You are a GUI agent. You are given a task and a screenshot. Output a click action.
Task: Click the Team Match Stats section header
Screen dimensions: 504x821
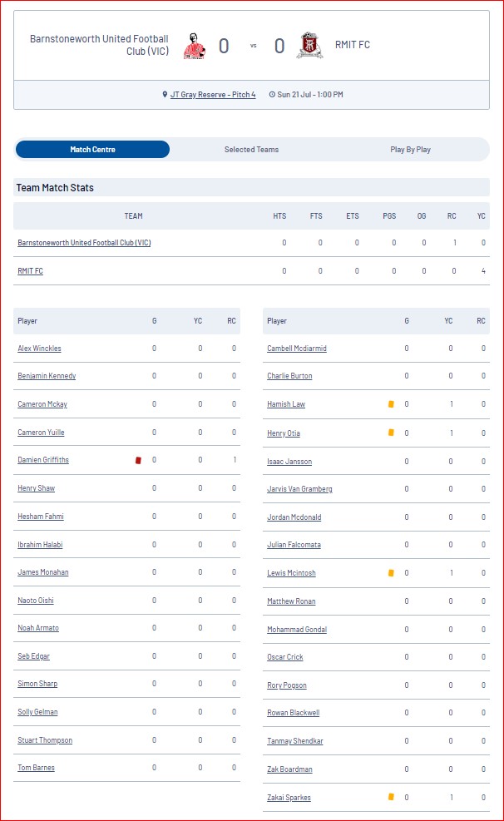tap(55, 187)
